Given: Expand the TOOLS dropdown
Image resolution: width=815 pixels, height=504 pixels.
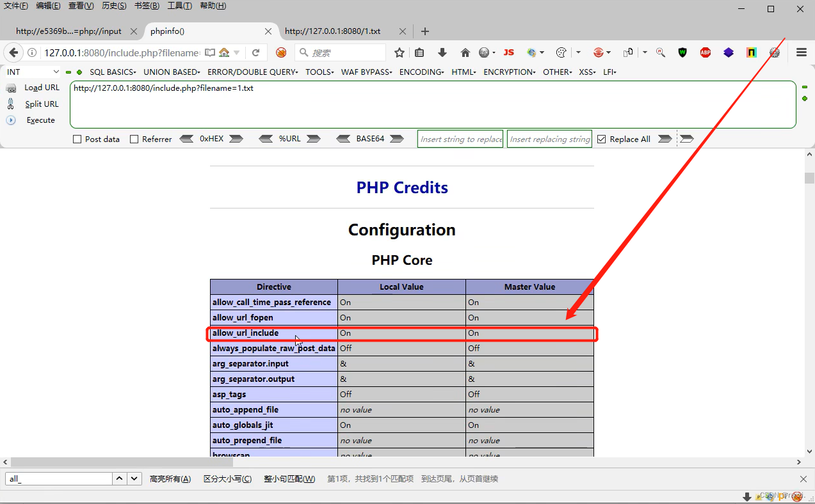Looking at the screenshot, I should 319,72.
